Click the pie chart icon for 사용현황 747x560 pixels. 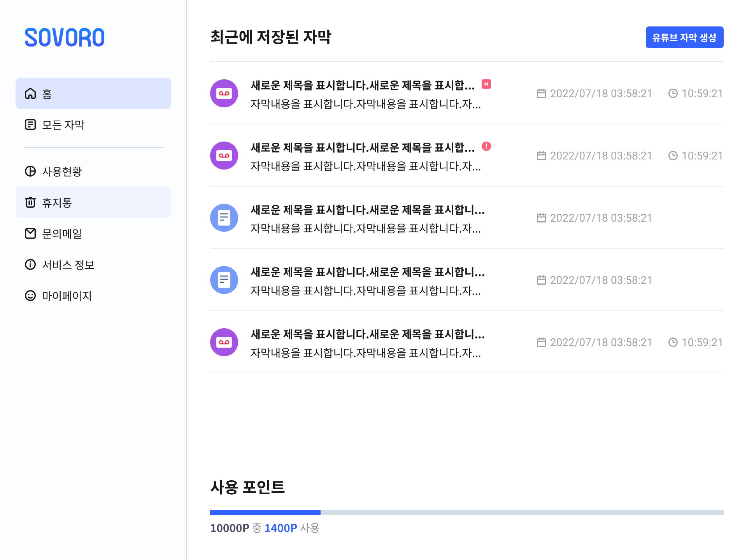pyautogui.click(x=30, y=171)
